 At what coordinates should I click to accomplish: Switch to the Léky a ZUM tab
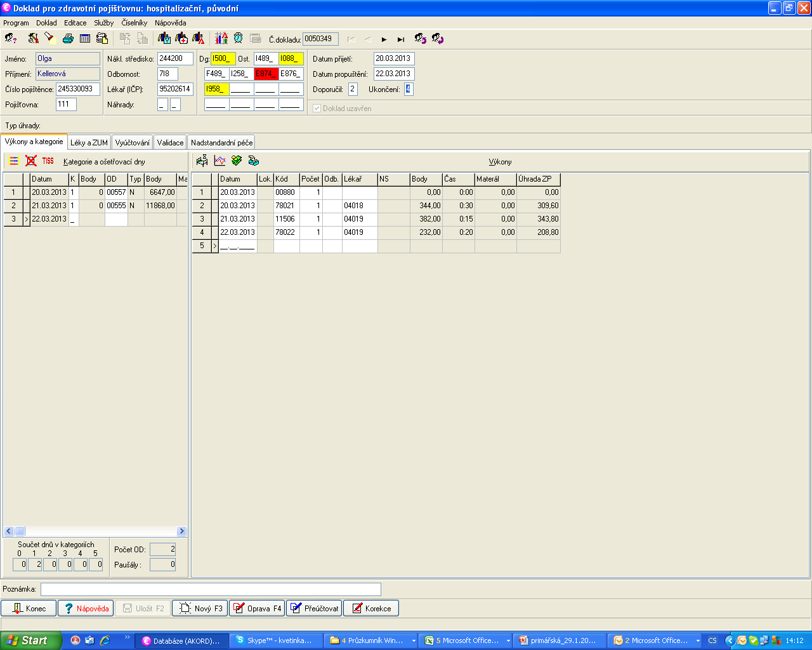(89, 143)
